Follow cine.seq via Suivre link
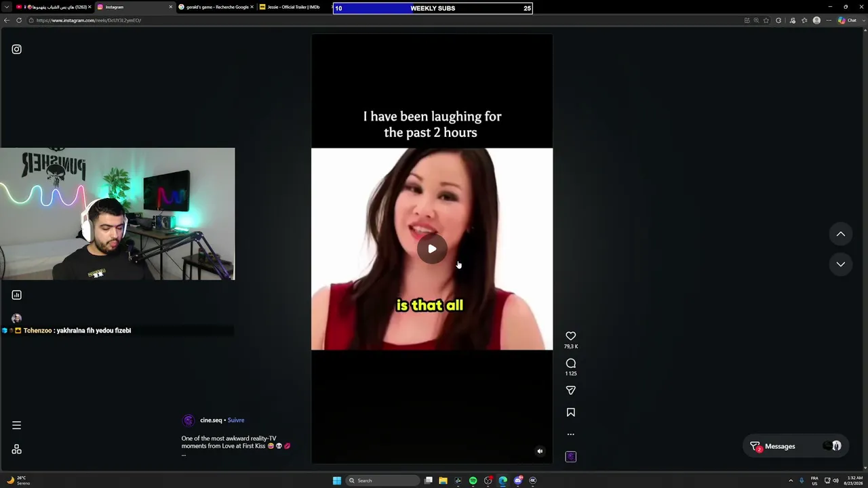The width and height of the screenshot is (868, 488). tap(235, 420)
